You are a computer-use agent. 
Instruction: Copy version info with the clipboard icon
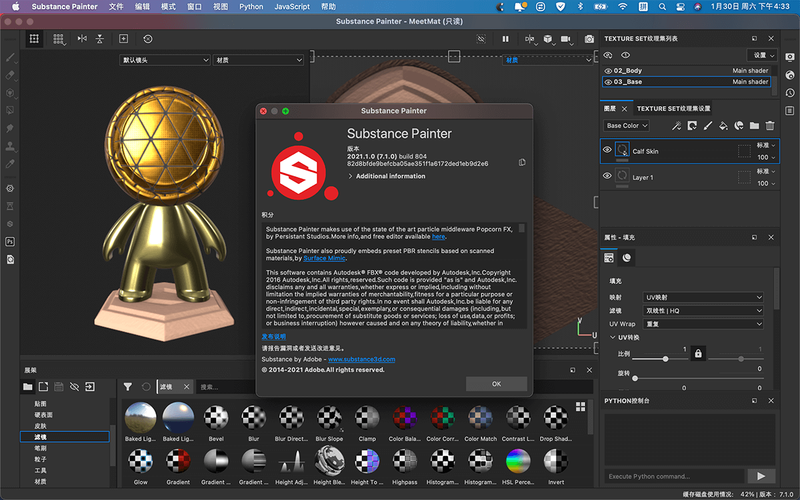click(522, 162)
